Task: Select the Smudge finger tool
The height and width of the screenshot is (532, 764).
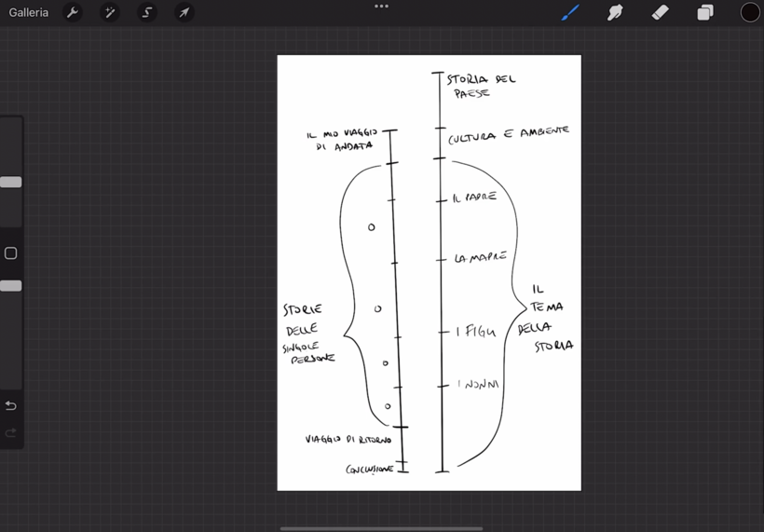Action: coord(615,12)
